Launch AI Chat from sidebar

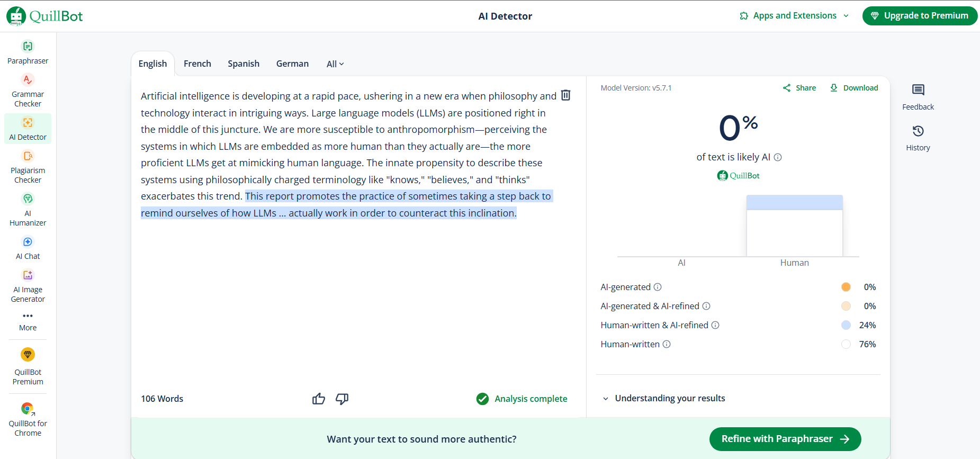[28, 242]
